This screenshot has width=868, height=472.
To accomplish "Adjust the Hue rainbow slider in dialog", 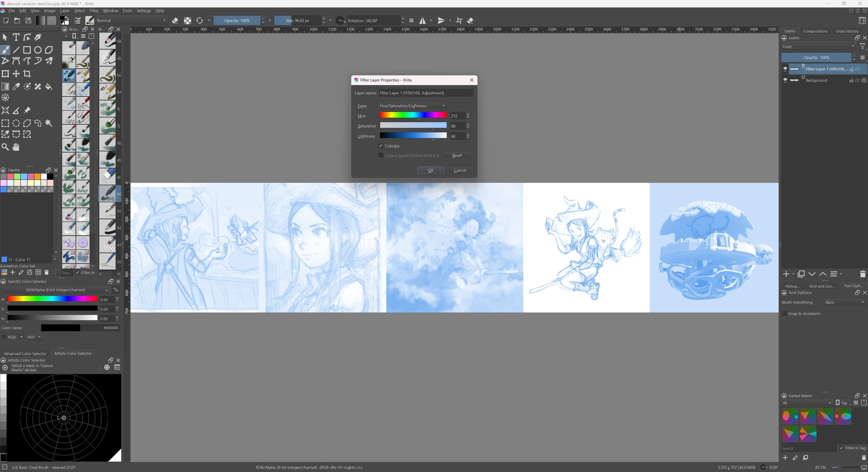I will 413,116.
